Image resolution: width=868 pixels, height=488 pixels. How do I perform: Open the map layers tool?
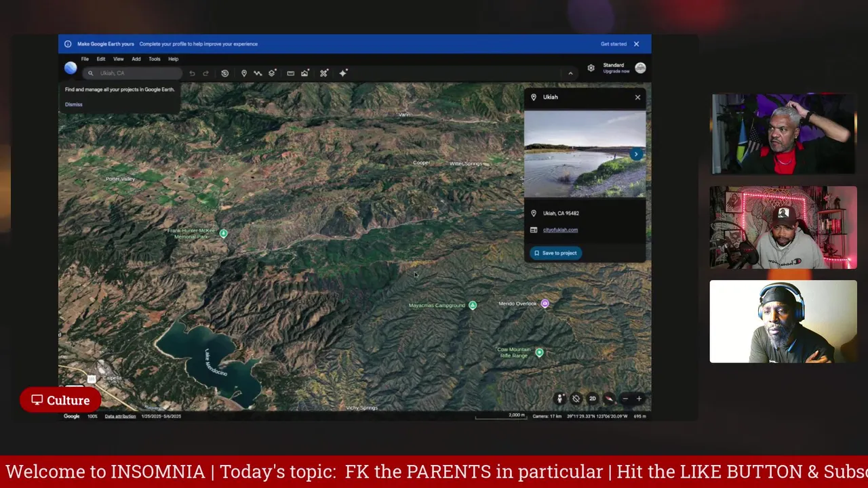point(272,73)
